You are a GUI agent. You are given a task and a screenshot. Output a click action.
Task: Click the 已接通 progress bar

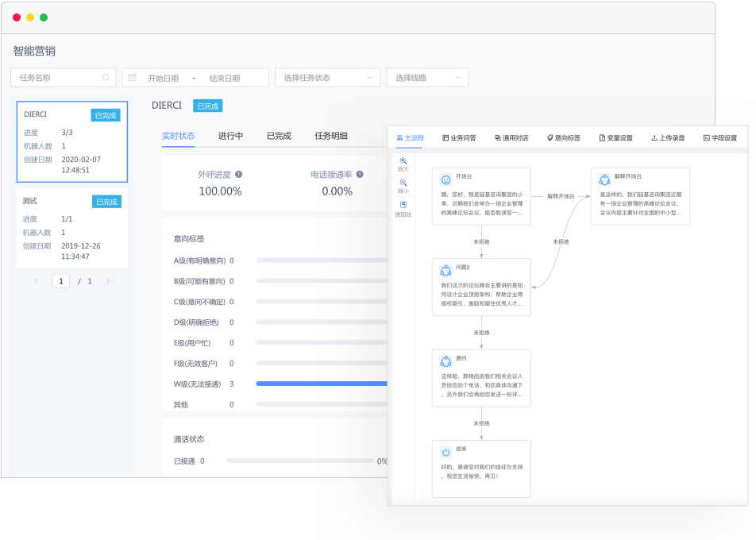click(300, 461)
